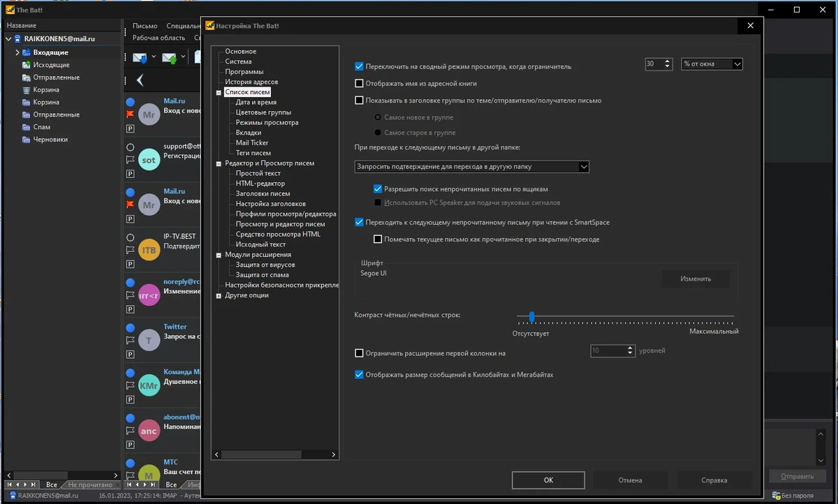Image resolution: width=838 pixels, height=504 pixels.
Task: Enable Отображать имя из адресной книги
Action: coord(360,83)
